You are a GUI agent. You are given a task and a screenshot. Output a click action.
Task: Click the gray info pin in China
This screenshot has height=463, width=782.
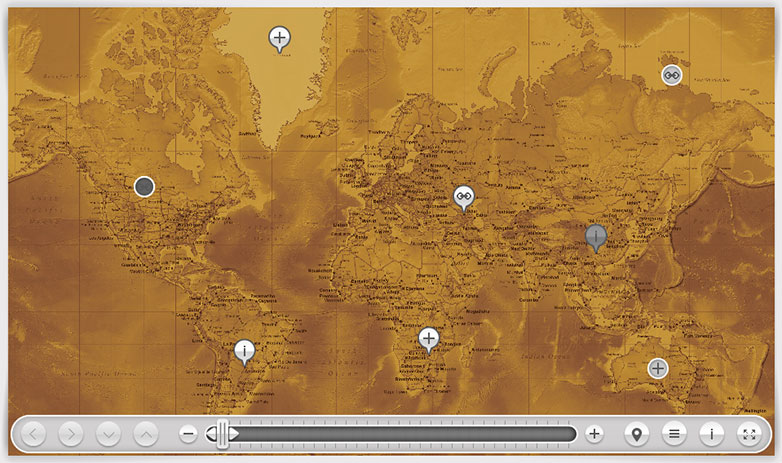pyautogui.click(x=595, y=236)
